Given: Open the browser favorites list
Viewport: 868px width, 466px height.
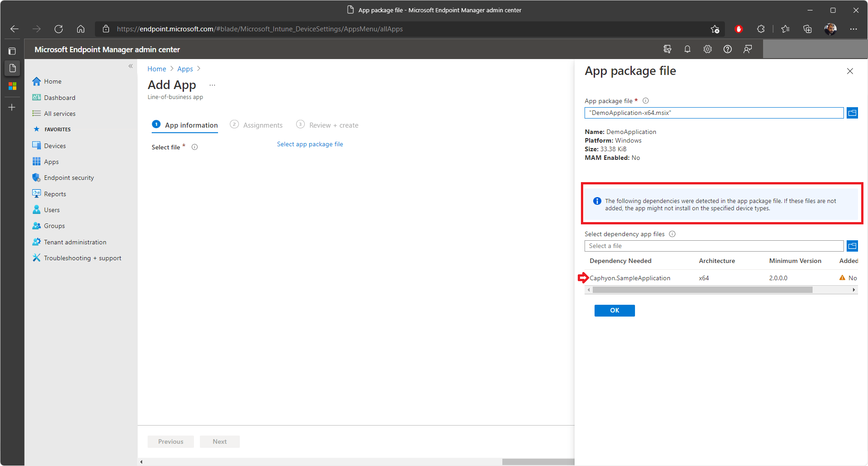Looking at the screenshot, I should pos(785,29).
